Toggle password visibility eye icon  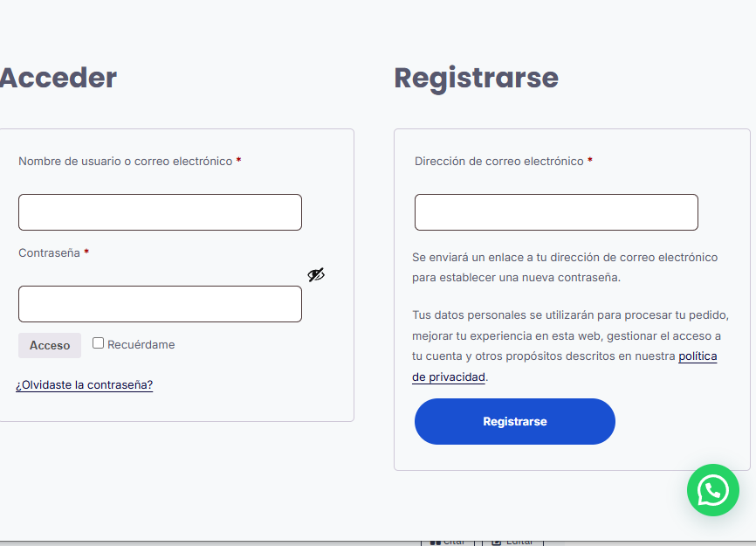pos(316,275)
